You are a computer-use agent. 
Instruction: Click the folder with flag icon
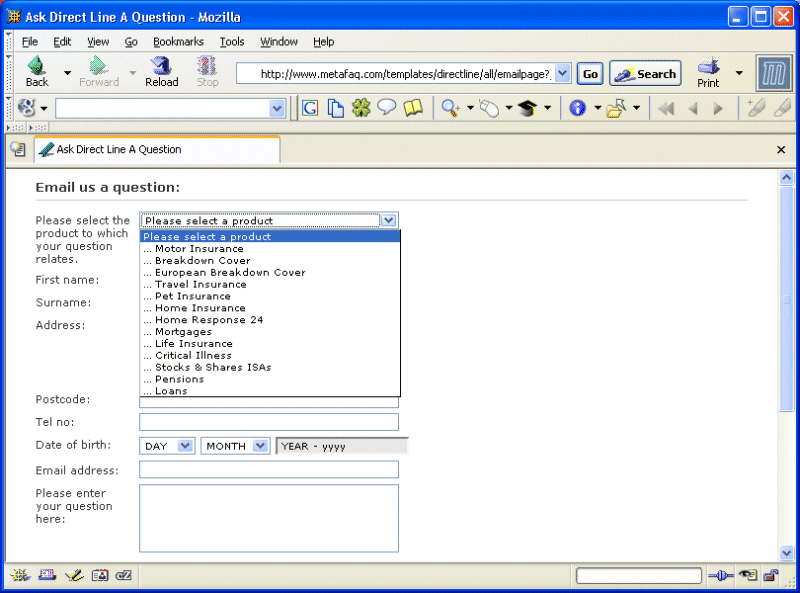coord(616,108)
